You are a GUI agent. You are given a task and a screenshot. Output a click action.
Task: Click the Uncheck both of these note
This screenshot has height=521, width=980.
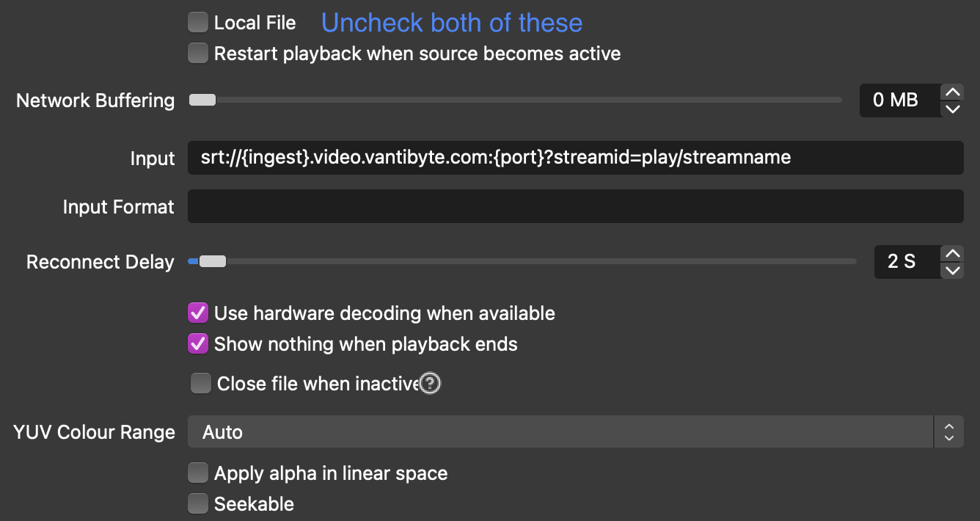pos(450,23)
